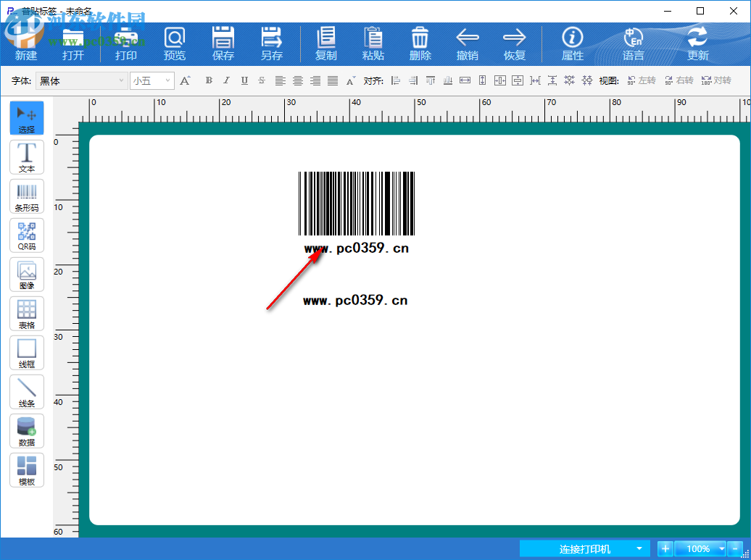Click the 新建 (New) toolbar icon
Image resolution: width=751 pixels, height=560 pixels.
(x=26, y=43)
